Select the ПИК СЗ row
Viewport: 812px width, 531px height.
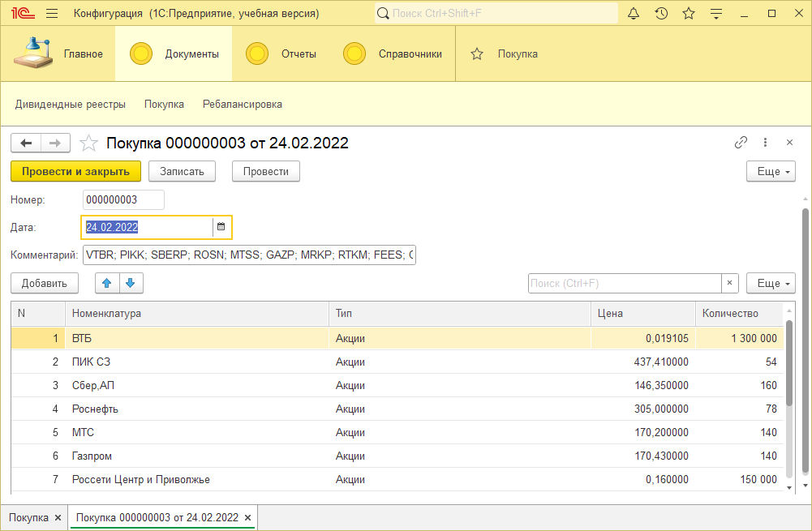coord(397,362)
